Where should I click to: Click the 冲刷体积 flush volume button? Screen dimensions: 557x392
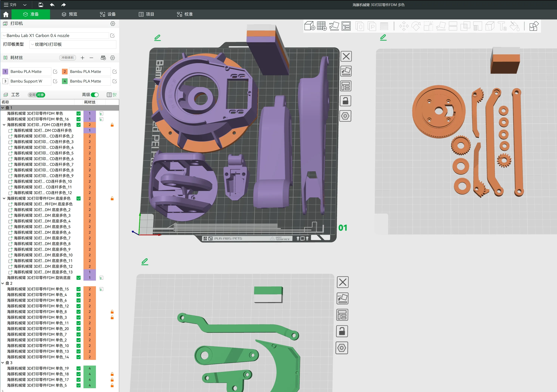67,58
